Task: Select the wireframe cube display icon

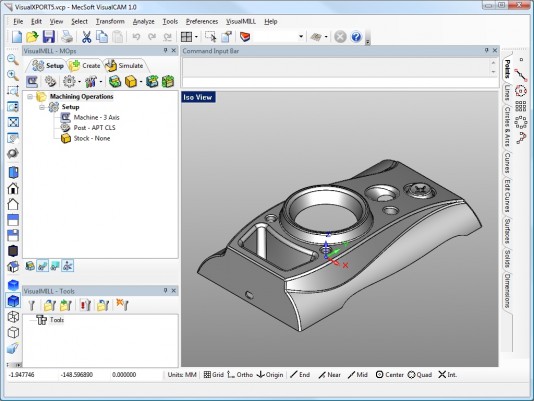Action: tap(13, 317)
